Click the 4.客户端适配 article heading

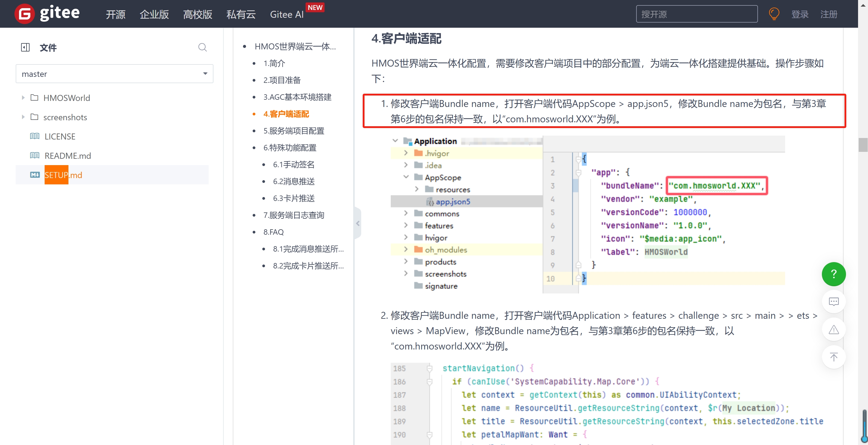coord(406,38)
